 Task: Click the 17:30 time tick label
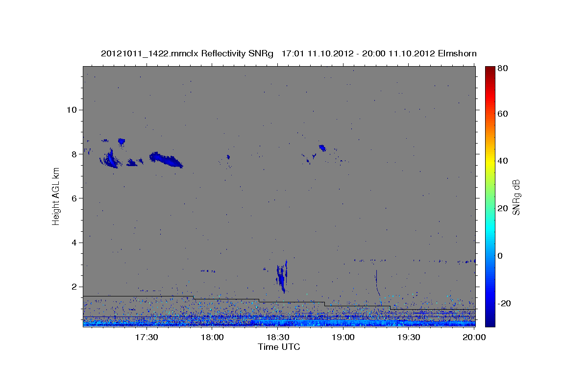pos(147,337)
